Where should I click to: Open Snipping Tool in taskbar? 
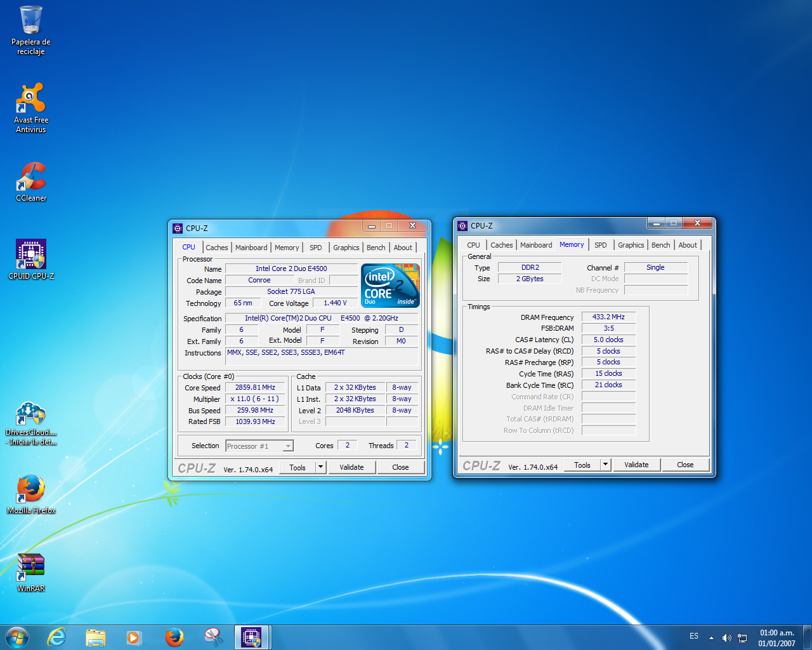click(213, 637)
